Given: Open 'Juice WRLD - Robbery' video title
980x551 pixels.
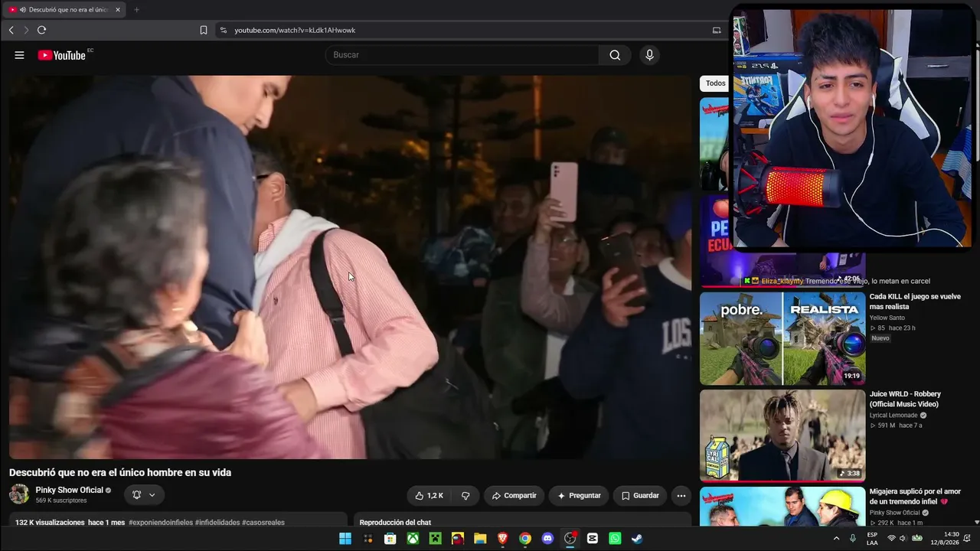Looking at the screenshot, I should pyautogui.click(x=906, y=399).
